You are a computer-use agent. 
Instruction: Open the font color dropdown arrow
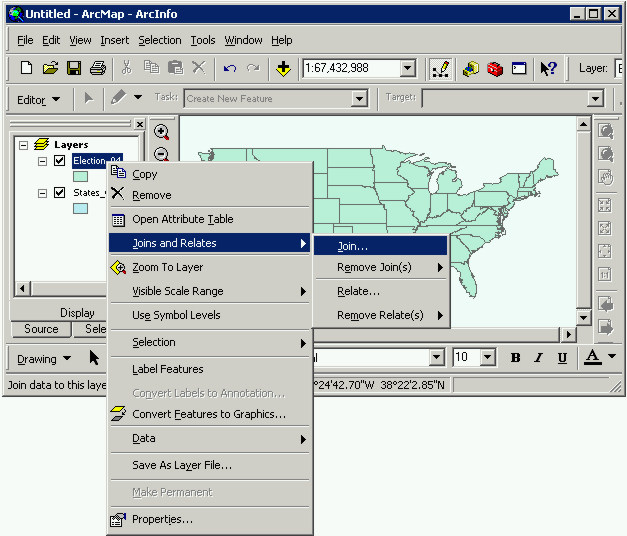pyautogui.click(x=612, y=356)
